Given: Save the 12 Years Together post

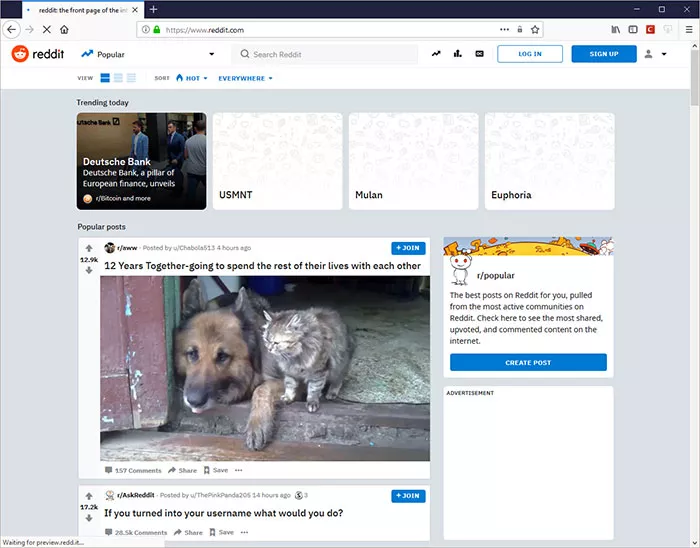Looking at the screenshot, I should click(216, 470).
